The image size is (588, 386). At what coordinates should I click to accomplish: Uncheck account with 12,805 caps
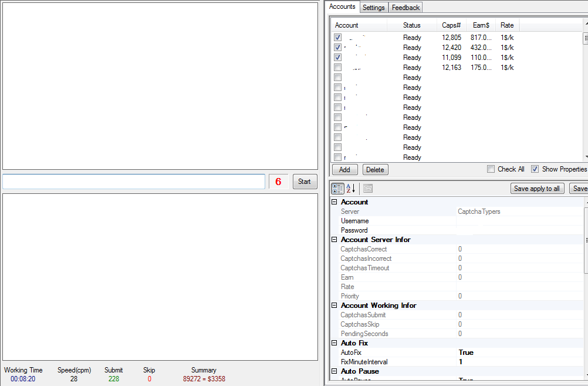click(337, 38)
